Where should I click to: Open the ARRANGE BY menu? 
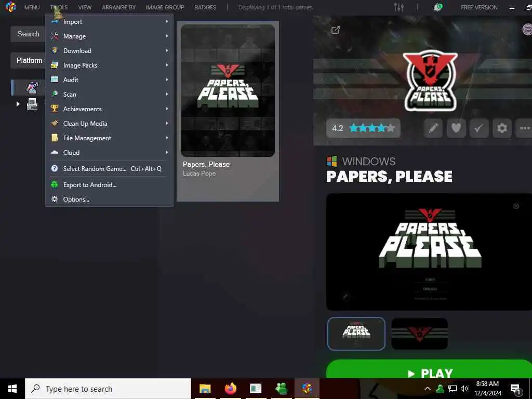point(119,7)
